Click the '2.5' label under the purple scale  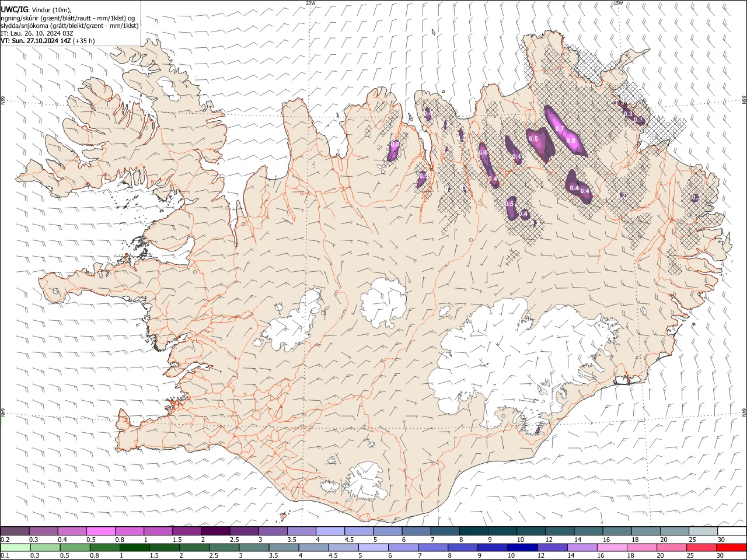[x=234, y=539]
